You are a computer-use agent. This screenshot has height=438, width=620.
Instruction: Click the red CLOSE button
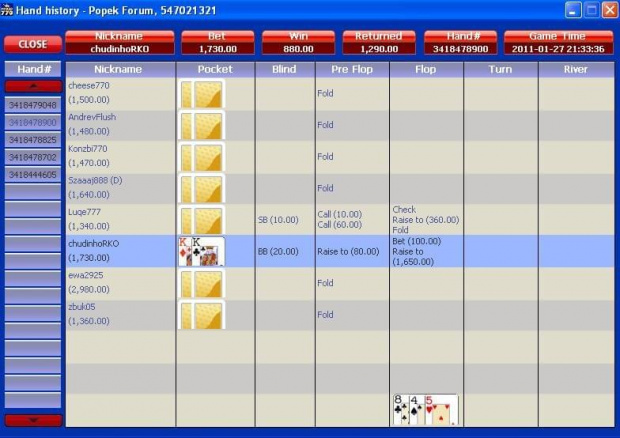tap(33, 44)
